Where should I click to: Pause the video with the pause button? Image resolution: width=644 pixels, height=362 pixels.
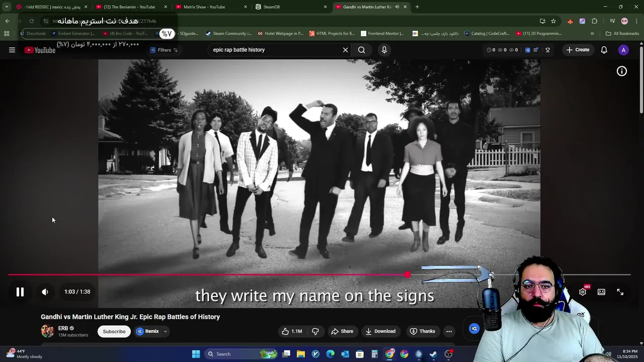coord(20,292)
